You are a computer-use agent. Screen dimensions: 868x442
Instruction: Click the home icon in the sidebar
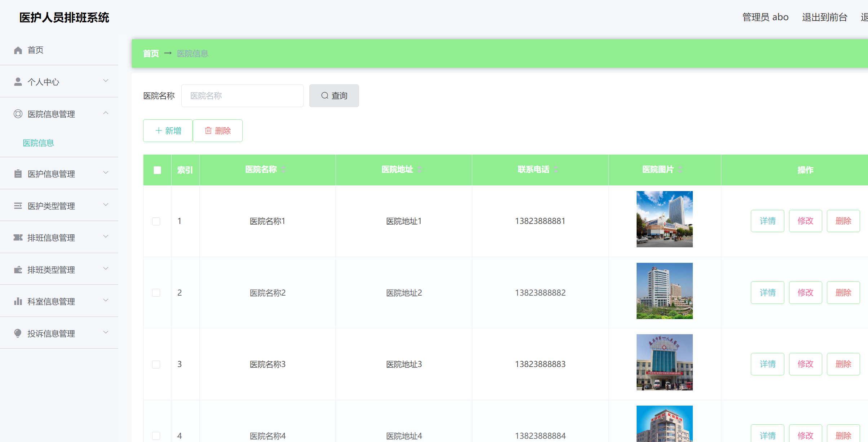18,50
